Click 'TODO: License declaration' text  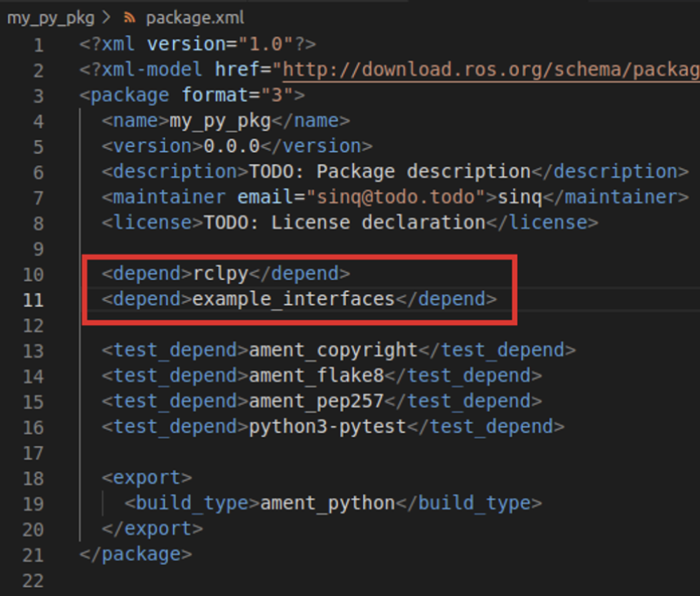pyautogui.click(x=344, y=223)
